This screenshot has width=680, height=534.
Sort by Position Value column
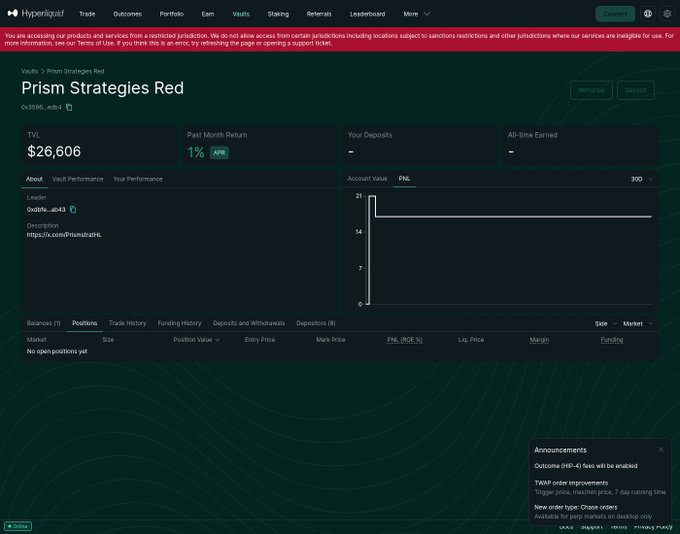click(x=196, y=340)
